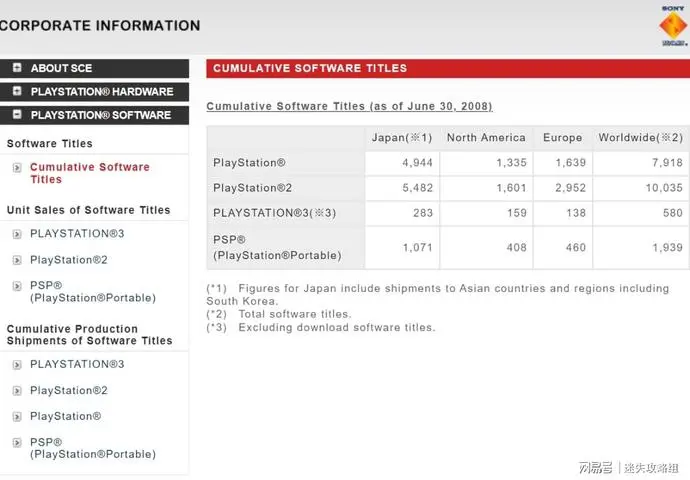690x480 pixels.
Task: Select the cell showing 1,071
Action: [402, 248]
